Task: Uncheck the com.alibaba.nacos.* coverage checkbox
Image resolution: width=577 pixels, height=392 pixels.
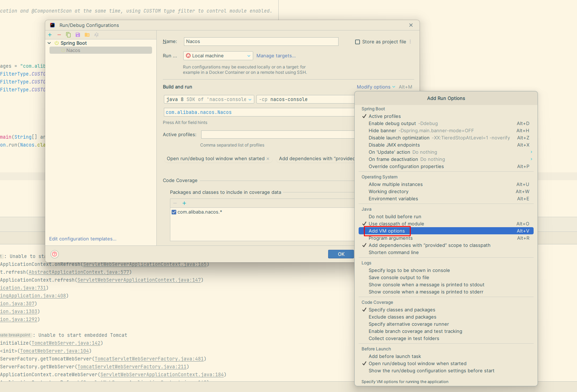Action: point(174,212)
